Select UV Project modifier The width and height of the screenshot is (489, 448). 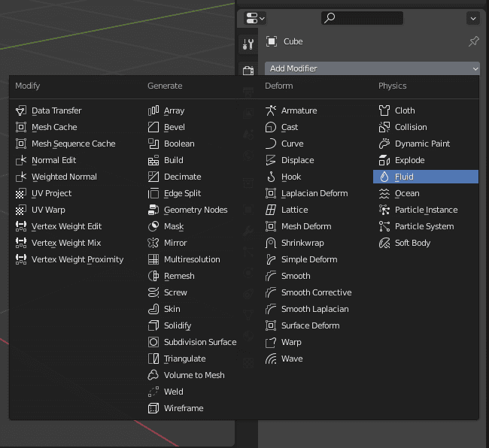click(x=44, y=193)
